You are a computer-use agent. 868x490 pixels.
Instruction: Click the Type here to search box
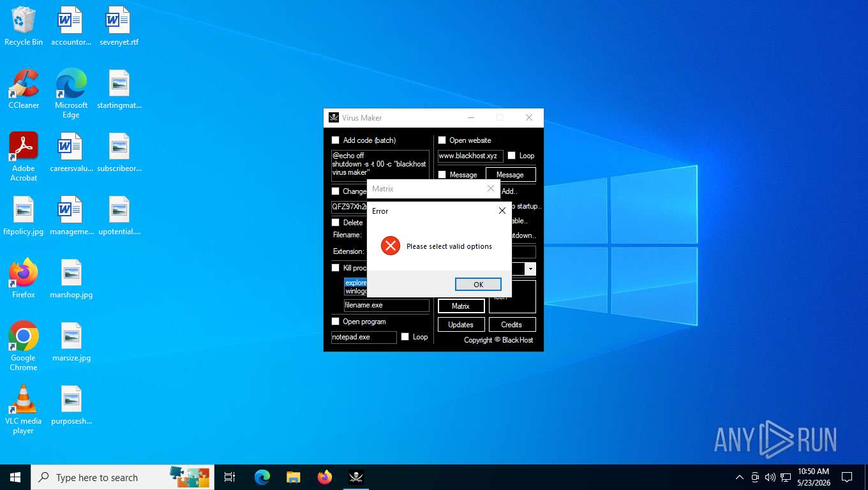point(121,477)
